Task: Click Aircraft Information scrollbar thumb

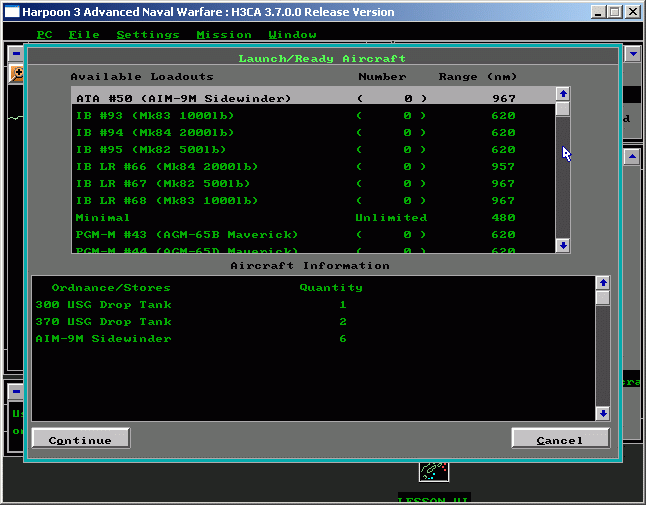Action: tap(603, 298)
